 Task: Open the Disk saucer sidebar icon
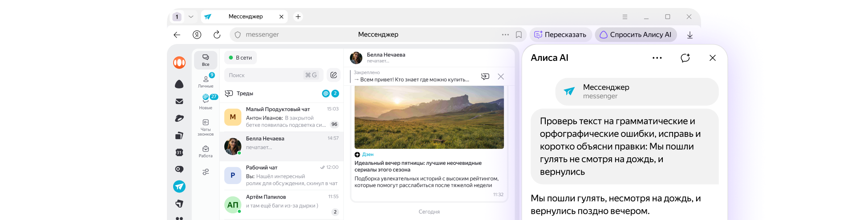(179, 118)
